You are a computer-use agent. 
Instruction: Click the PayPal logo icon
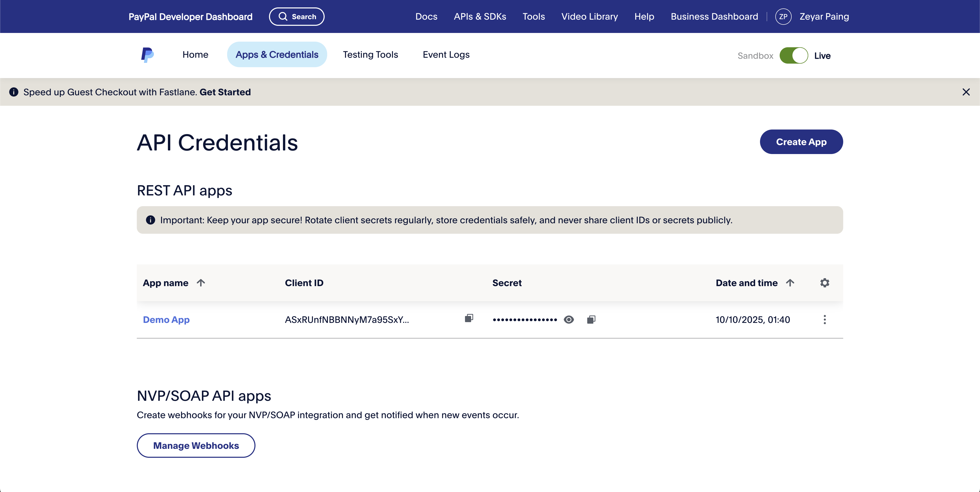147,55
